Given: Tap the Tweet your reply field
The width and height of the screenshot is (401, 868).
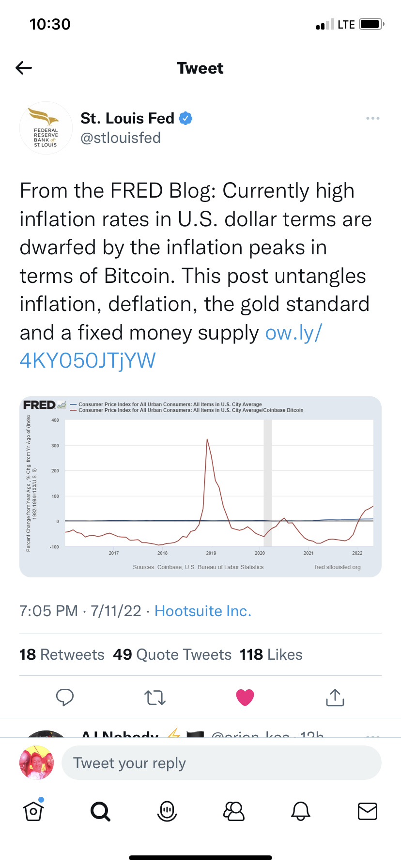Looking at the screenshot, I should tap(221, 763).
